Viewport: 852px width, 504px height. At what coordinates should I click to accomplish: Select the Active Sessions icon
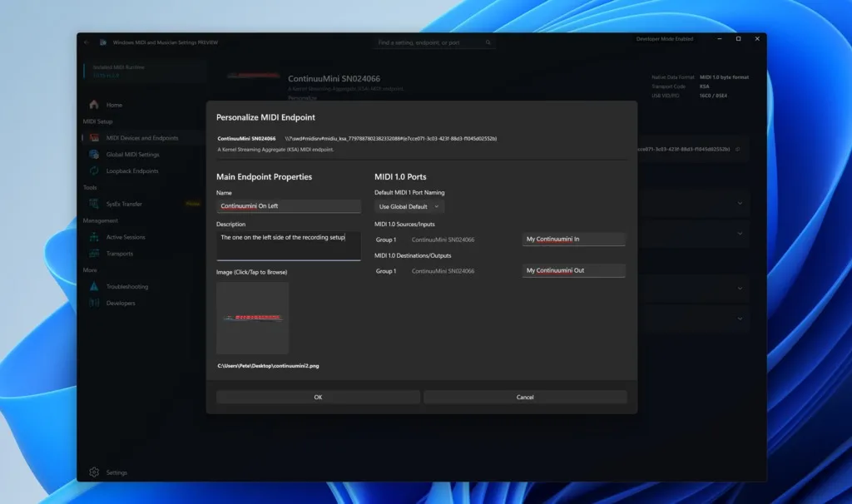93,236
